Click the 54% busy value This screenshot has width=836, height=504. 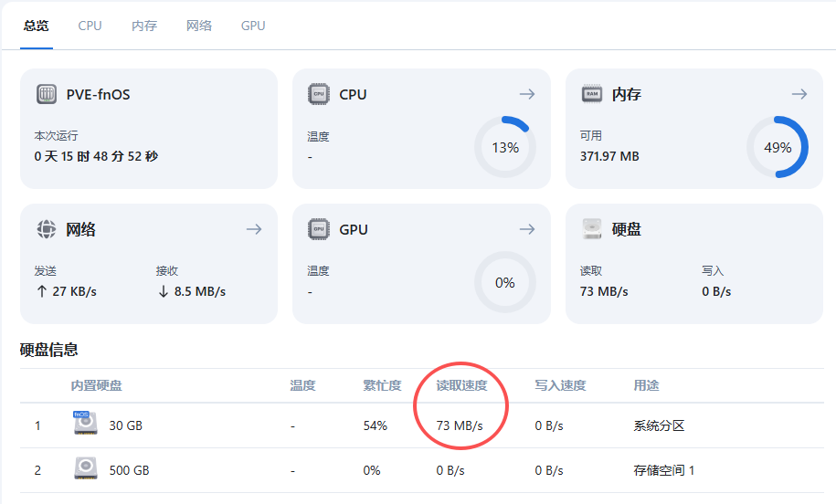(376, 425)
